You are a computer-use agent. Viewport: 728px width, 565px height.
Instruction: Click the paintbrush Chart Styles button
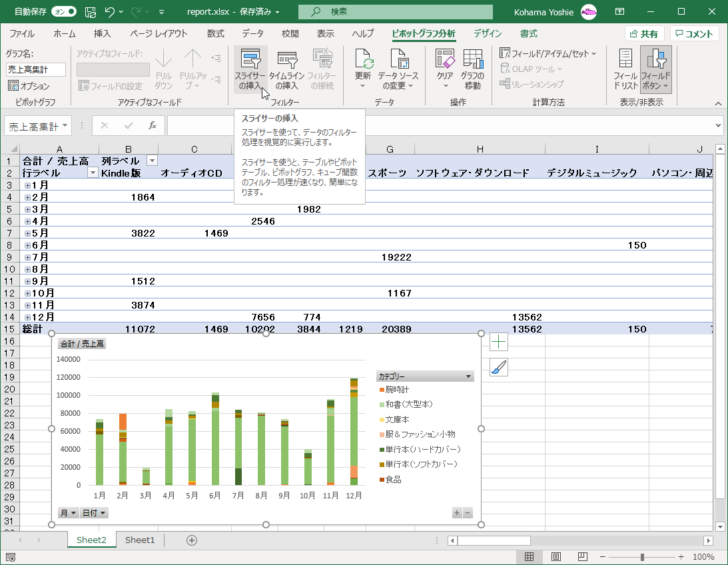[499, 367]
